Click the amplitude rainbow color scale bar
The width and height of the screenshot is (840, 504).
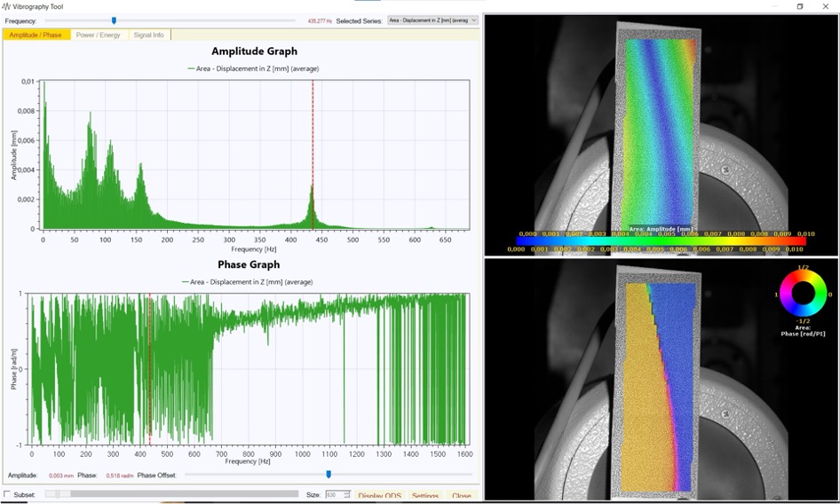point(661,240)
